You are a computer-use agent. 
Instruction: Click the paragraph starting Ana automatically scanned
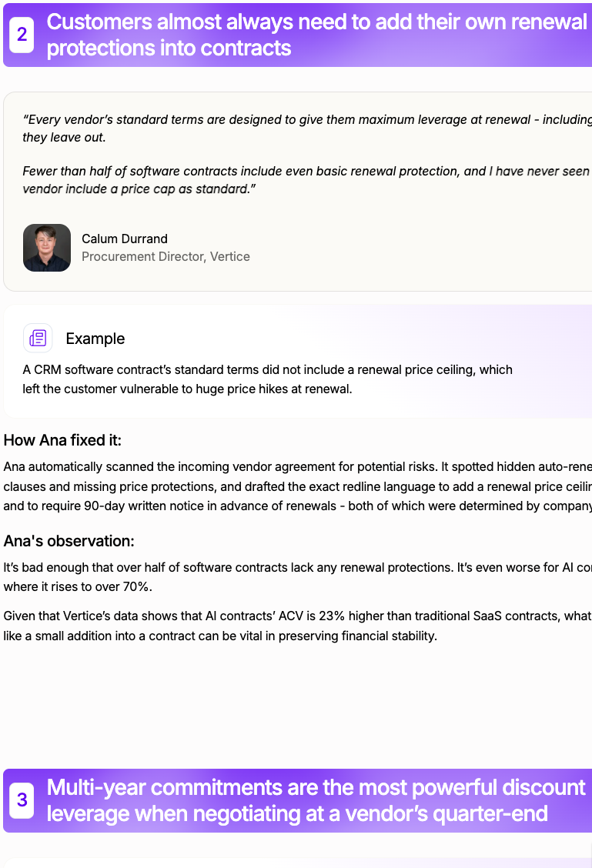coord(297,486)
